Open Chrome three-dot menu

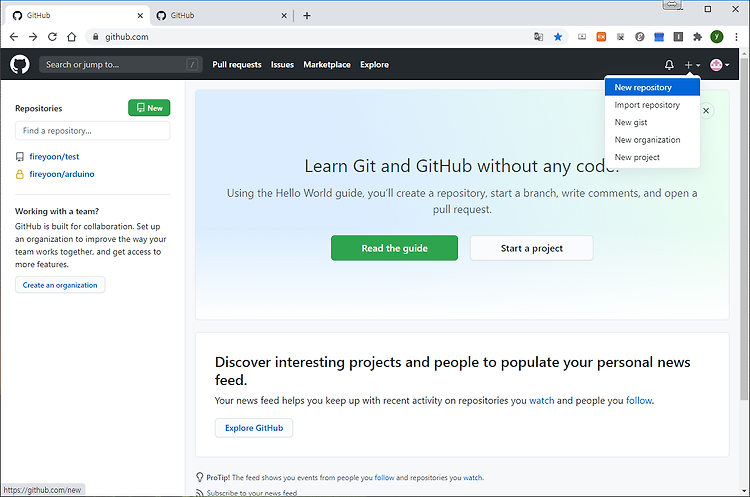coord(736,37)
